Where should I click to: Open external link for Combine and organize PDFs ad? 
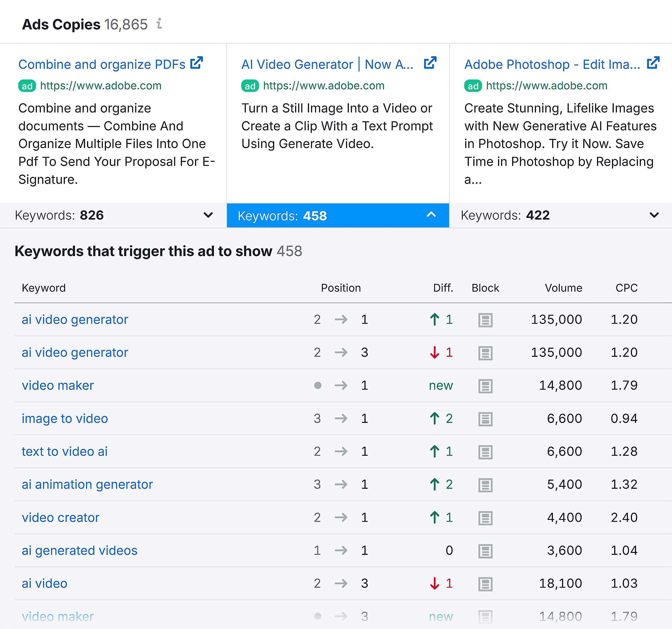coord(196,63)
